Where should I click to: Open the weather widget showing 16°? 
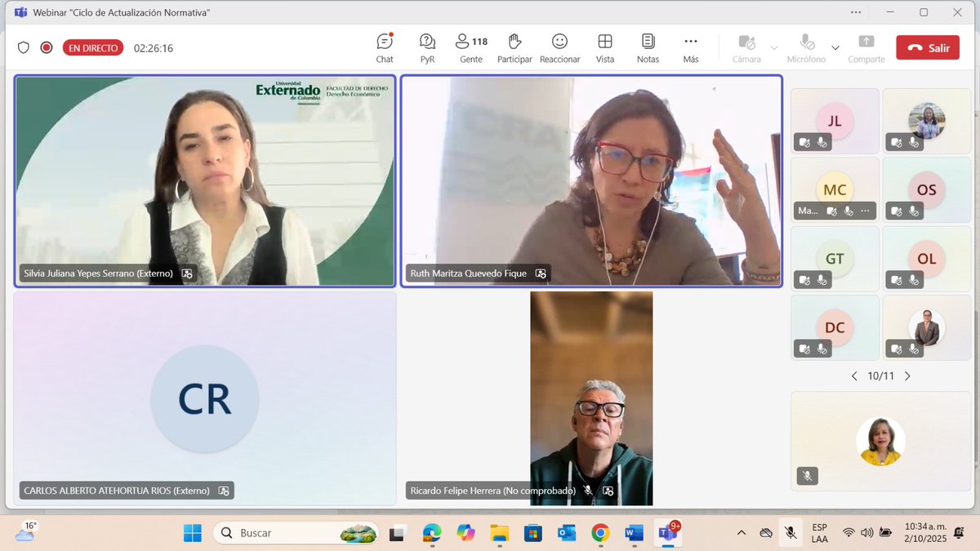coord(25,533)
